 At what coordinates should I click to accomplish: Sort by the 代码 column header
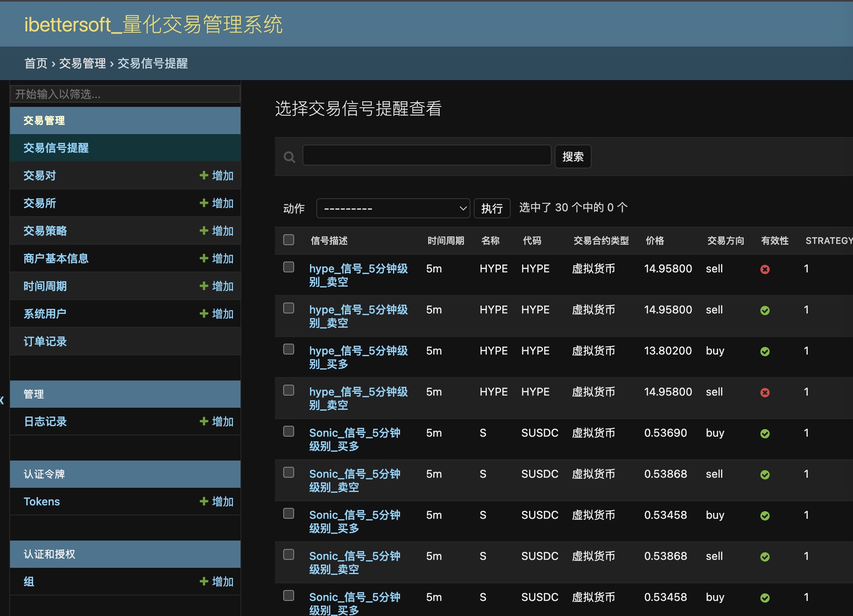[532, 241]
